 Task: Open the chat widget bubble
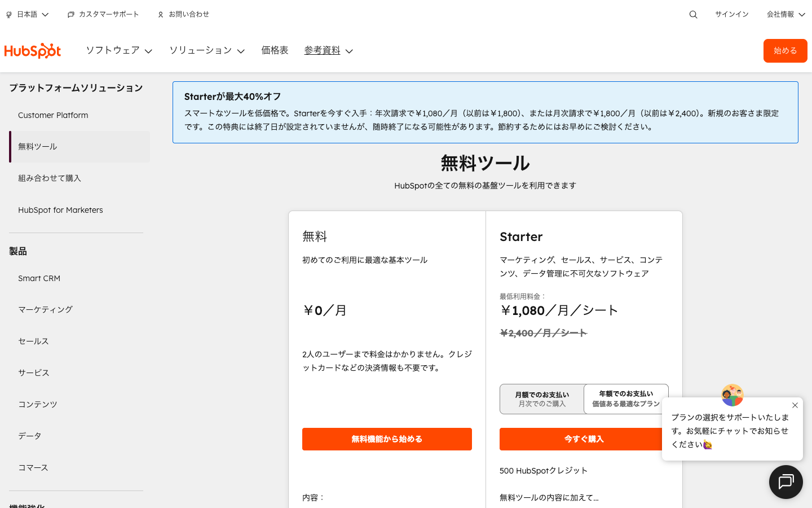click(x=785, y=481)
